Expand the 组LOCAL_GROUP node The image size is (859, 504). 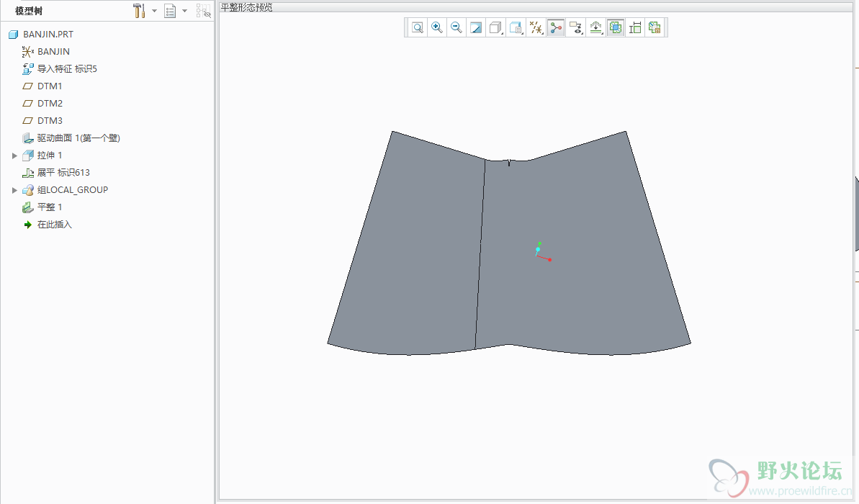[15, 190]
